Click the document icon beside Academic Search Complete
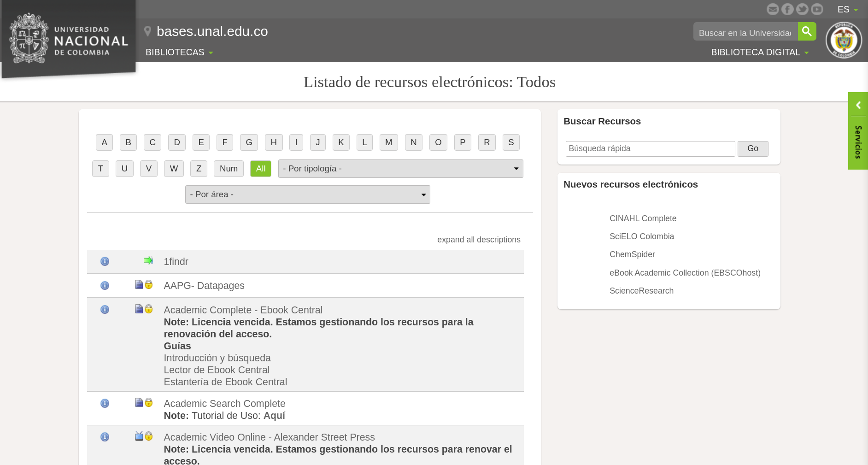The height and width of the screenshot is (465, 868). [x=139, y=402]
